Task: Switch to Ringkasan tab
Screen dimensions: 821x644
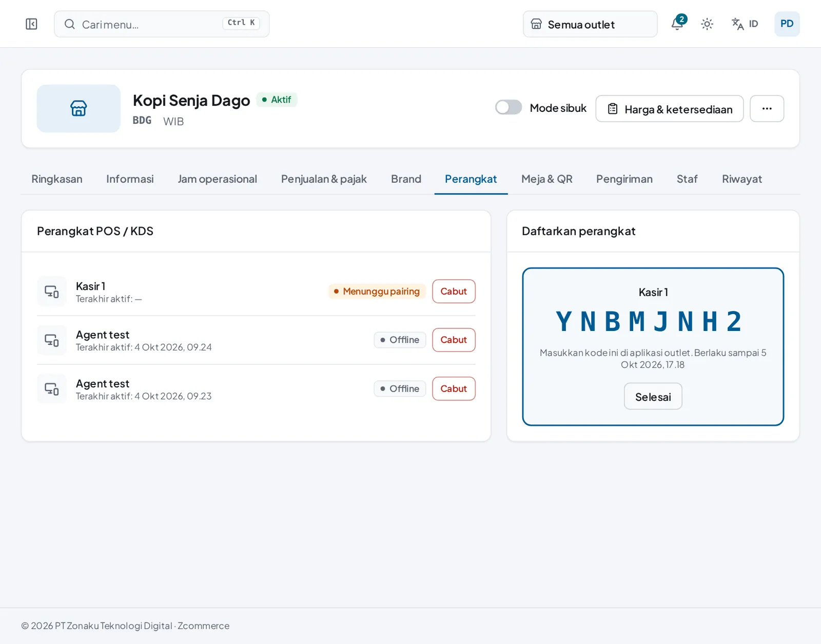Action: [57, 179]
